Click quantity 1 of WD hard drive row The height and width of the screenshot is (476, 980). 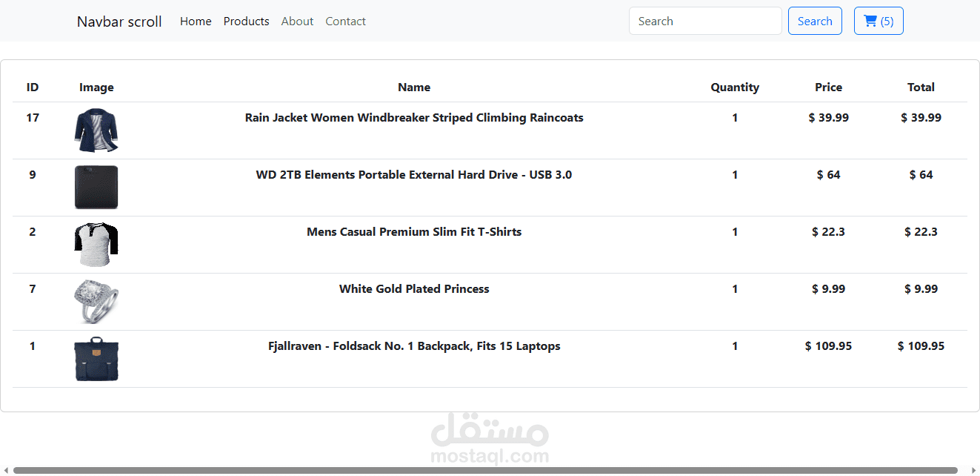(735, 175)
